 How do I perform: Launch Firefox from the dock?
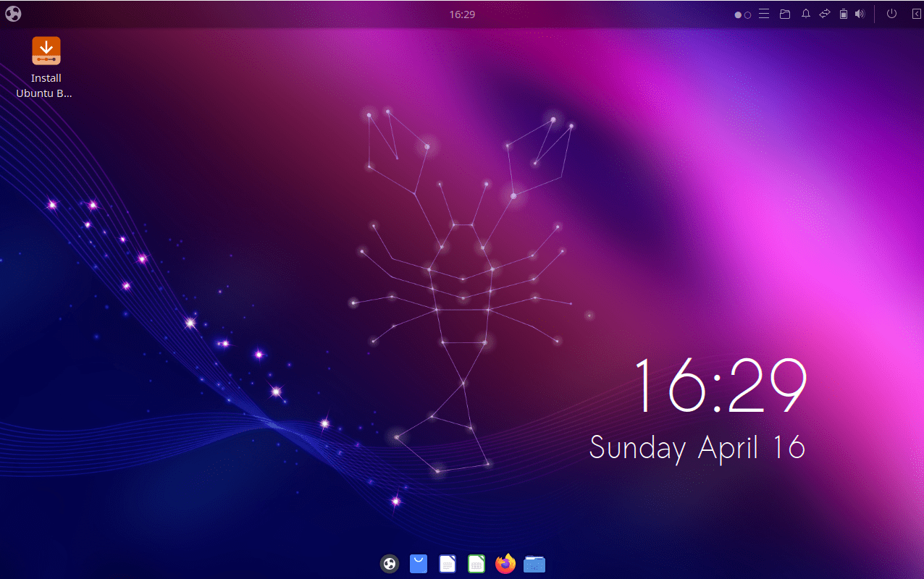[505, 564]
